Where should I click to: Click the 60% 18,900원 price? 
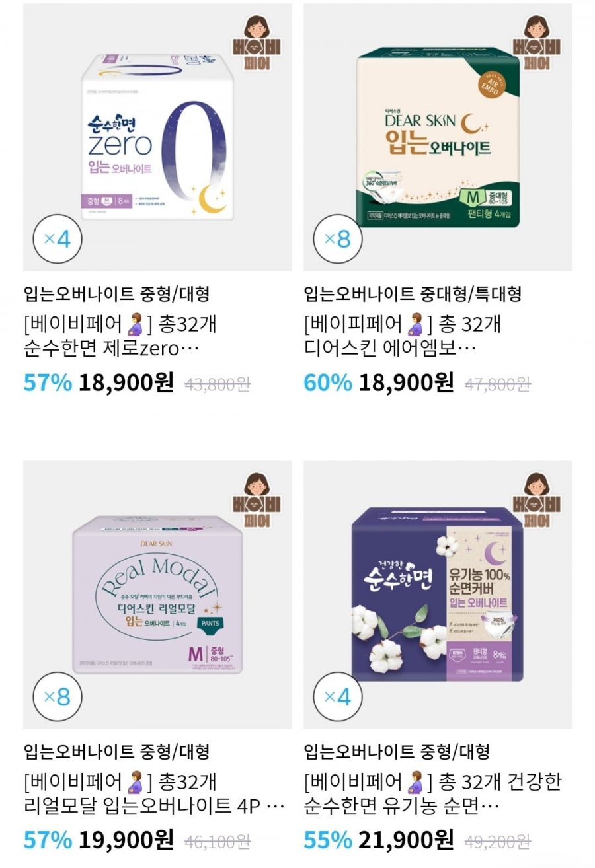(378, 382)
